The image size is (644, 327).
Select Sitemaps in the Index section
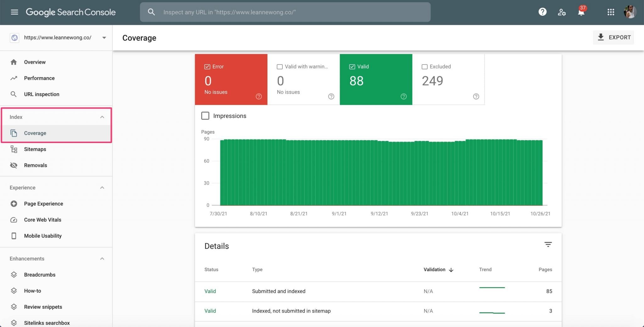[35, 149]
